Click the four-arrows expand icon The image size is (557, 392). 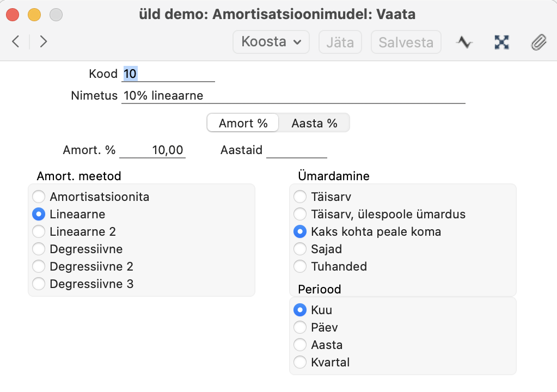(501, 42)
